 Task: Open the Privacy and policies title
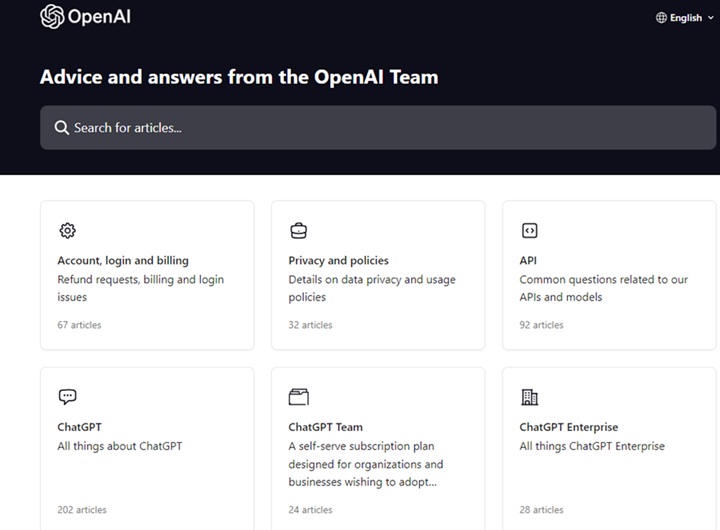[x=338, y=261]
